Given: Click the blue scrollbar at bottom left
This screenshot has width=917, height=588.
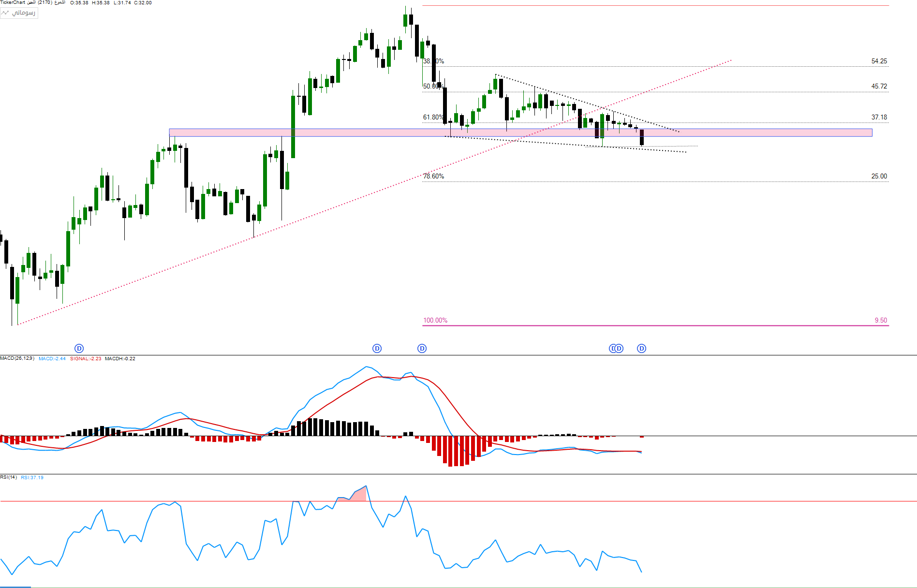Looking at the screenshot, I should click(15, 587).
